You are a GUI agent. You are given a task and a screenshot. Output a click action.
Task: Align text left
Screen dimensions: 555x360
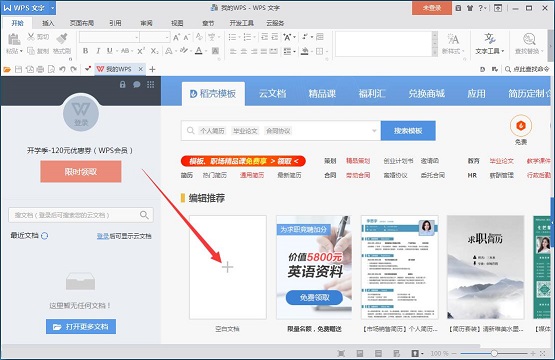pyautogui.click(x=233, y=51)
